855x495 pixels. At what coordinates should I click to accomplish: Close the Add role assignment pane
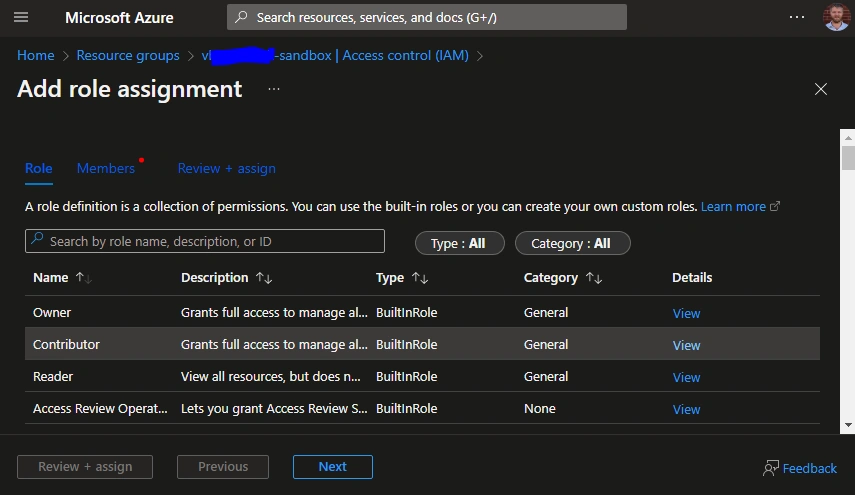point(821,89)
